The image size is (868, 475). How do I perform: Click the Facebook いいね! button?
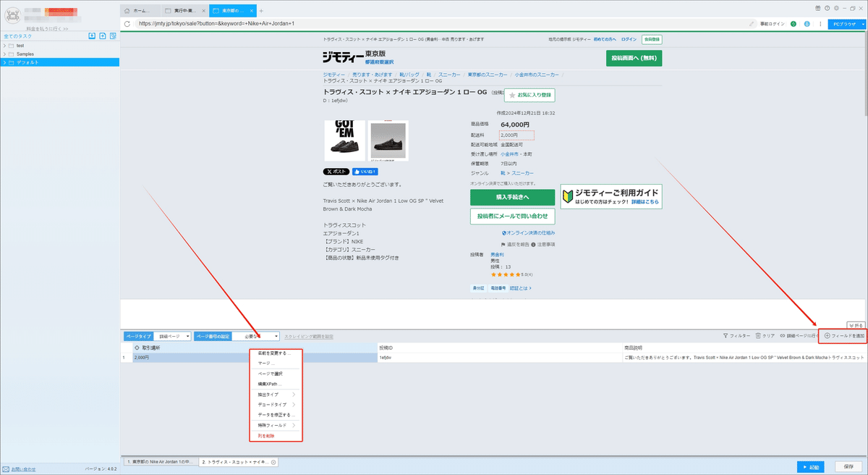pyautogui.click(x=366, y=172)
